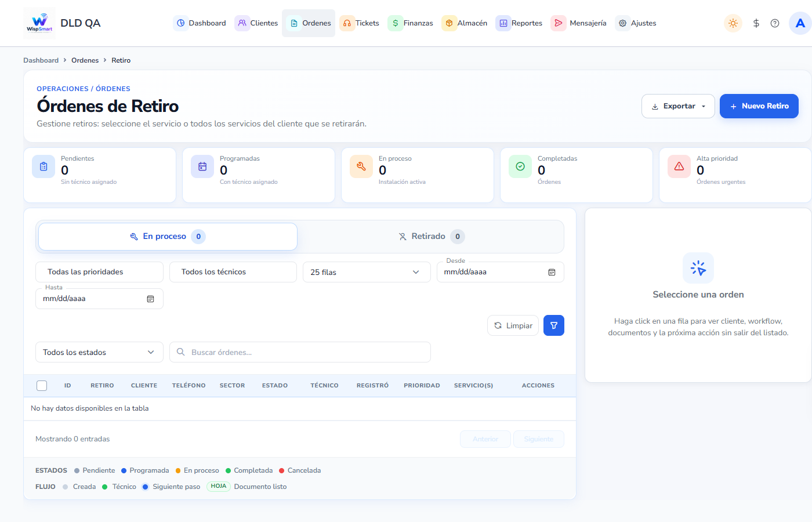The width and height of the screenshot is (812, 522).
Task: Expand the Exportar dropdown button
Action: pyautogui.click(x=678, y=106)
